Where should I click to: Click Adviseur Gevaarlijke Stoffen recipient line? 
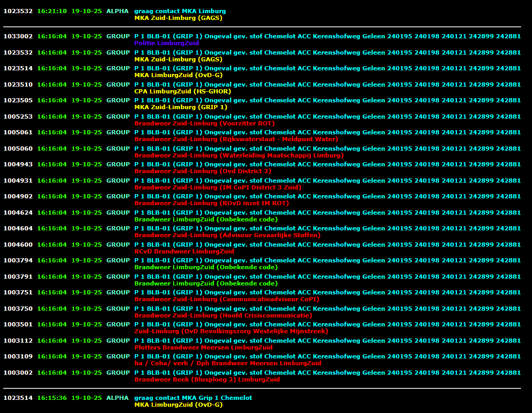(x=227, y=235)
